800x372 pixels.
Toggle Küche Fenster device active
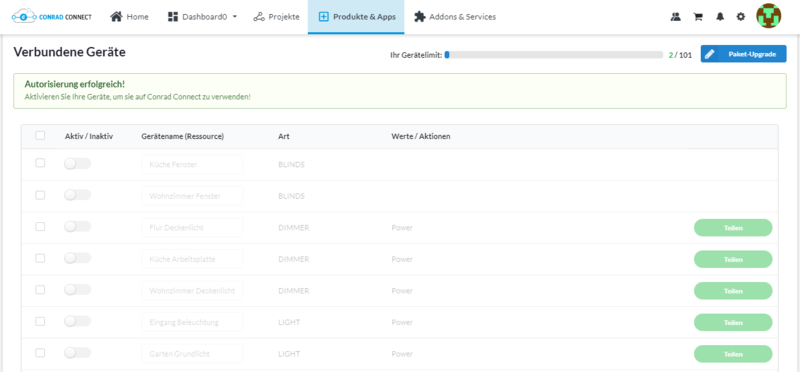click(78, 164)
